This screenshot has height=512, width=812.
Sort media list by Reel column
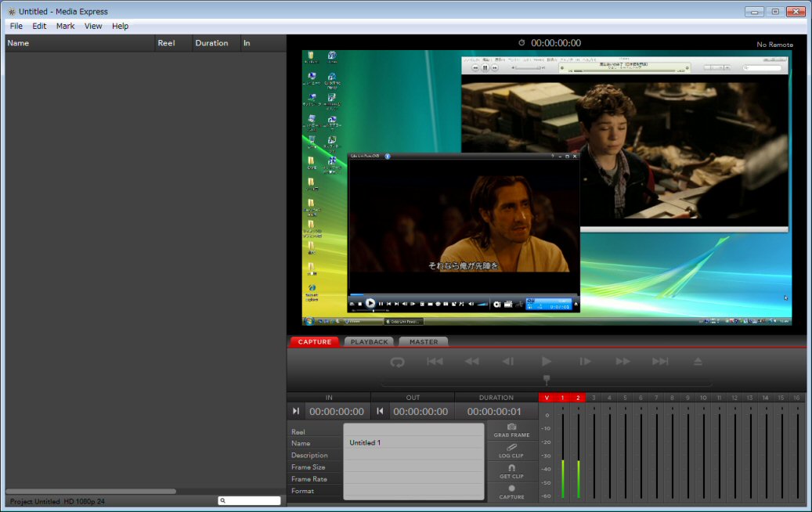click(x=174, y=43)
